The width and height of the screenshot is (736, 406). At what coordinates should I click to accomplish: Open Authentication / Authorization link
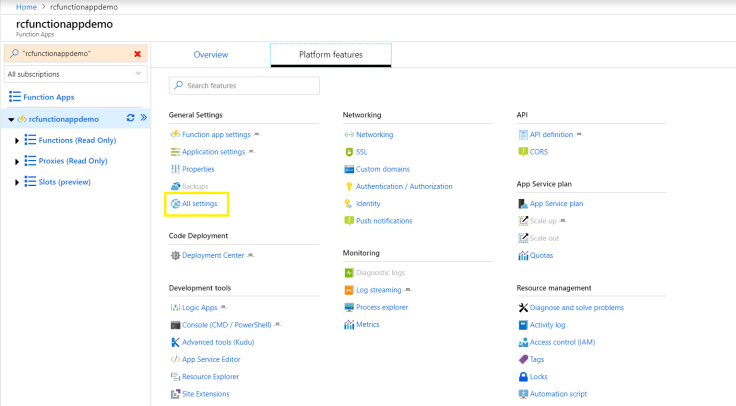(404, 186)
